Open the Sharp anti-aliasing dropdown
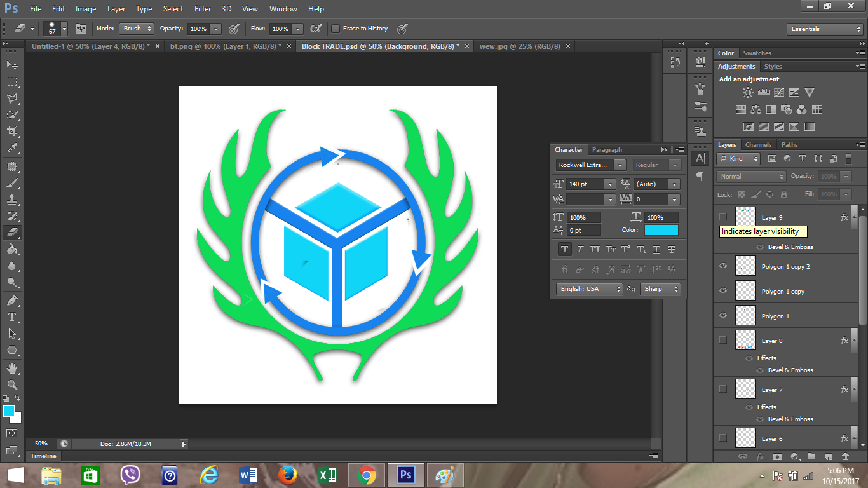Viewport: 868px width, 488px height. 661,288
